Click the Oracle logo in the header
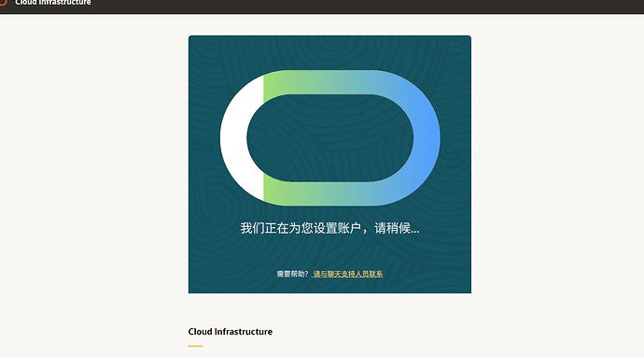Screen dimensions: 644x357 pos(4,3)
